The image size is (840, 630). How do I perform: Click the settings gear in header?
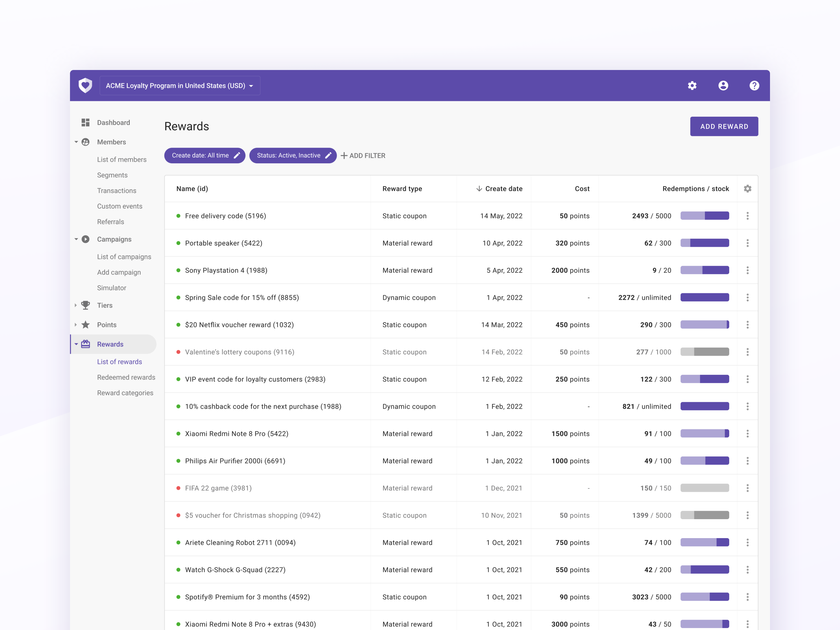692,85
